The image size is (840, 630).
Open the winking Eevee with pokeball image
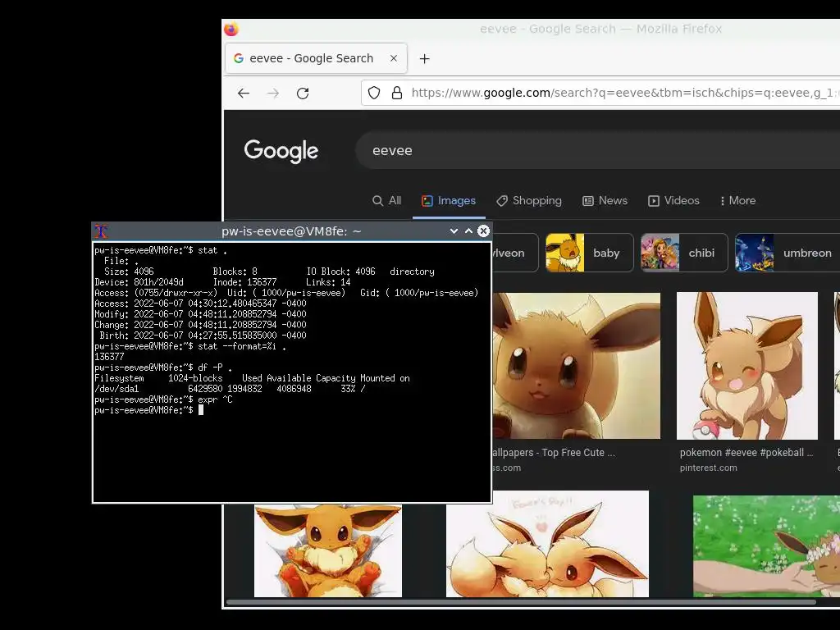746,365
